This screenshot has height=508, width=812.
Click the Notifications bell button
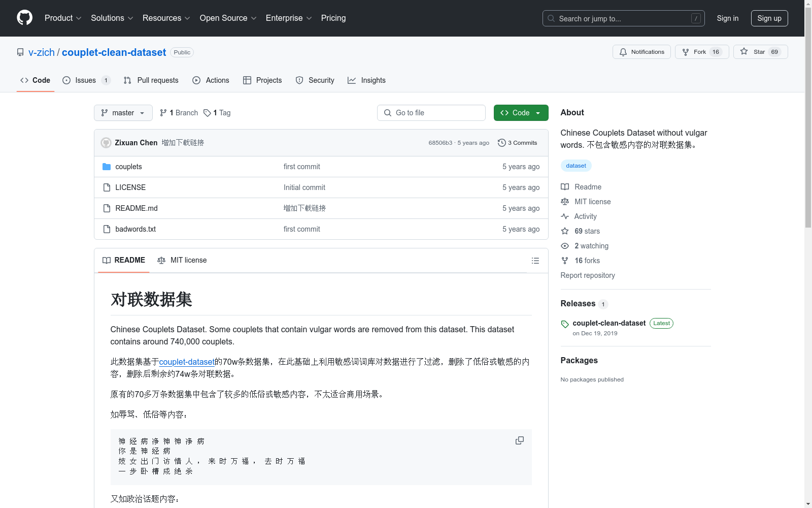tap(641, 52)
